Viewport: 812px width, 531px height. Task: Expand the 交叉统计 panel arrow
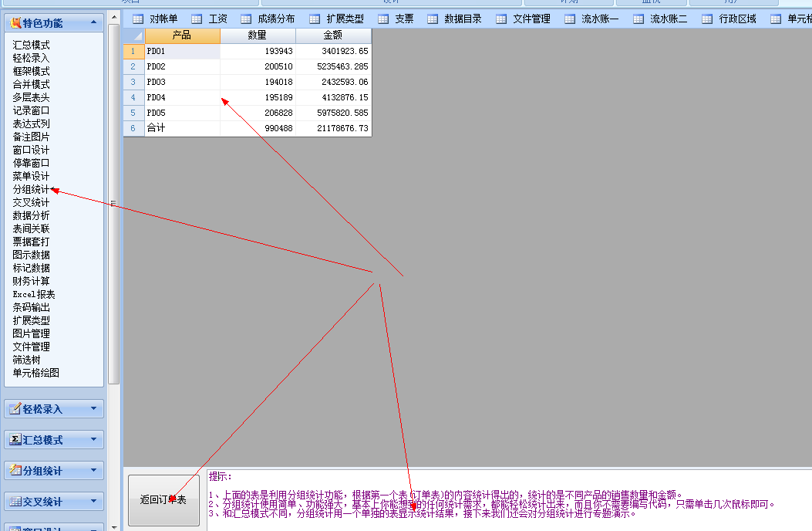point(94,502)
